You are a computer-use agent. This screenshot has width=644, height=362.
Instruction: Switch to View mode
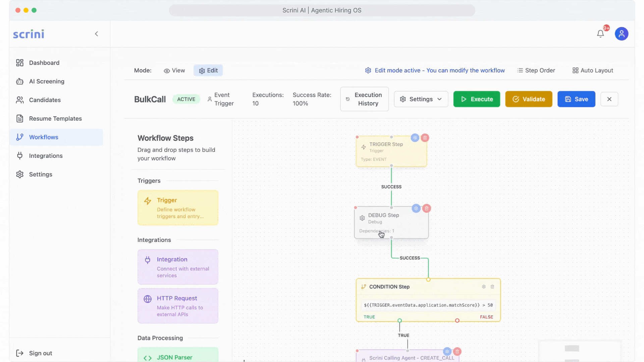coord(174,71)
